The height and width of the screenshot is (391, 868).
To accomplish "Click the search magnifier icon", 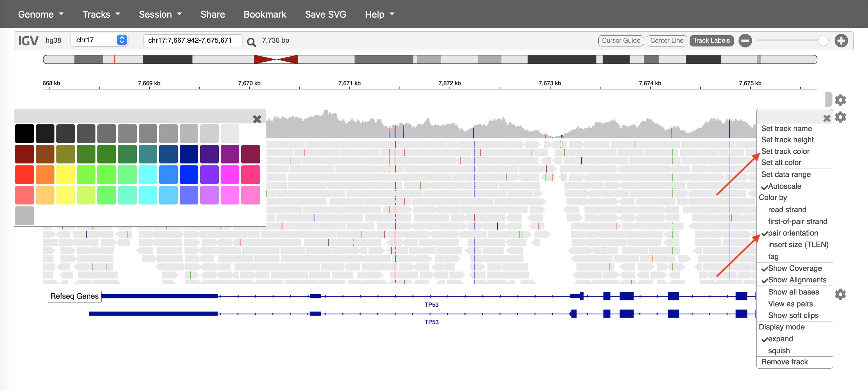I will point(251,42).
